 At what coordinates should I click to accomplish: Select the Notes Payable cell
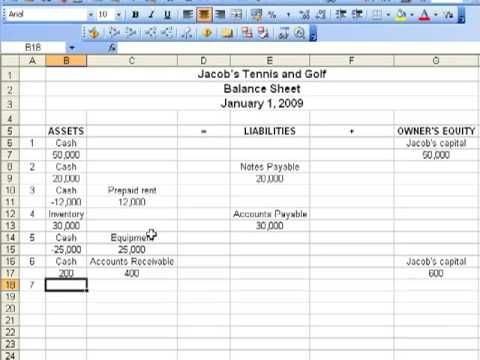pyautogui.click(x=270, y=167)
